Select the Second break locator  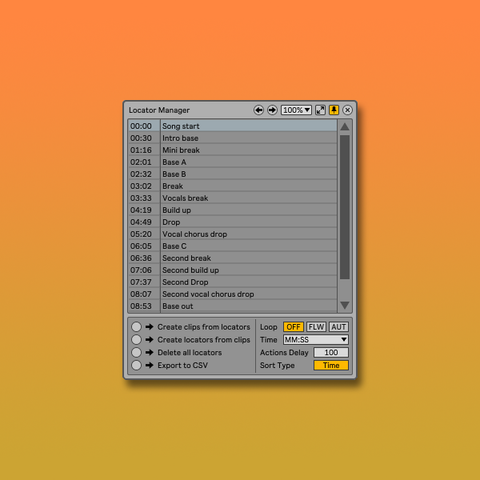(x=249, y=258)
